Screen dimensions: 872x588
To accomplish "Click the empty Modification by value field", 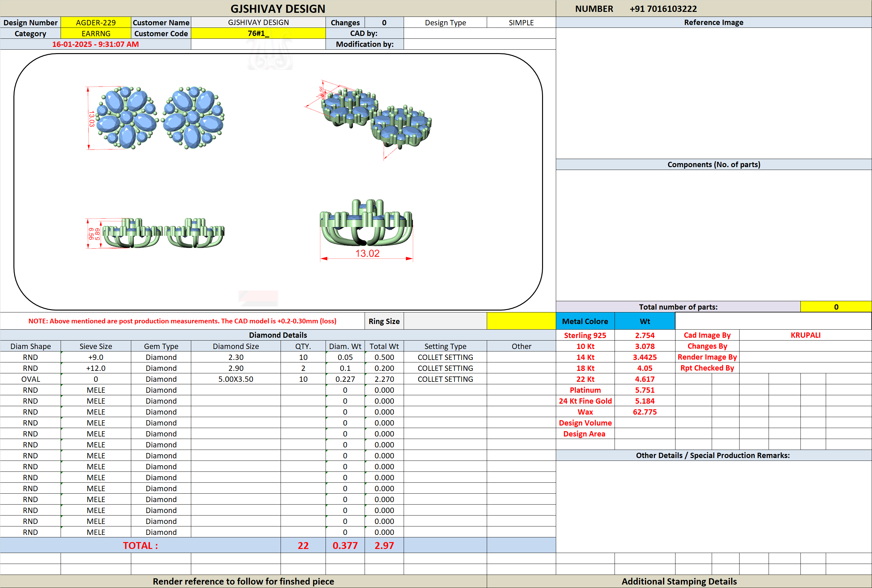I will [x=480, y=44].
